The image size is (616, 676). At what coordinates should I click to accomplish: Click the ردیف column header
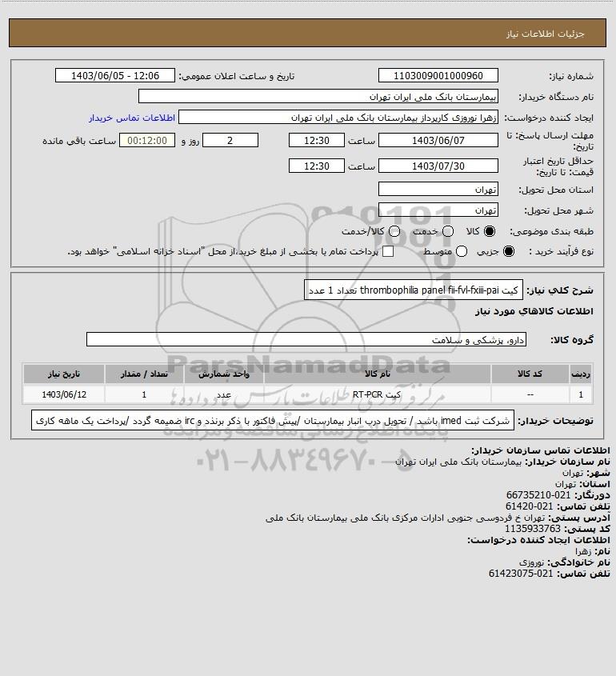point(581,374)
